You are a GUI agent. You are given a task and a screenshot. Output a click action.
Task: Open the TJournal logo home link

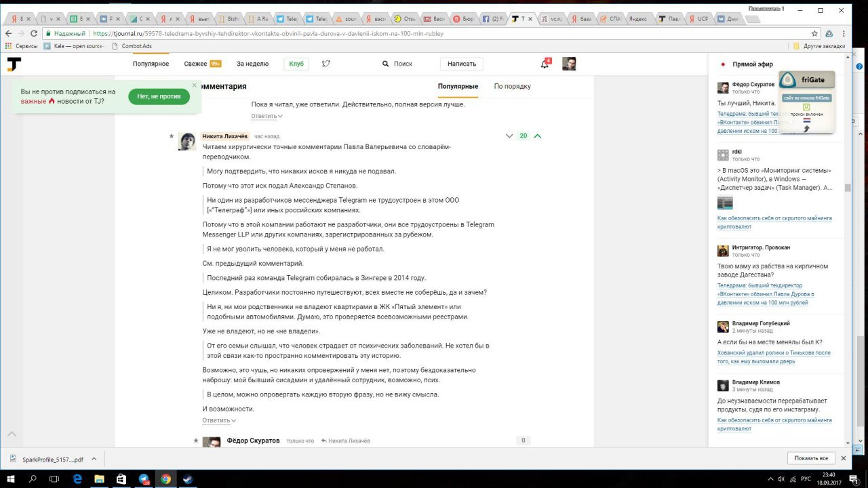point(14,64)
